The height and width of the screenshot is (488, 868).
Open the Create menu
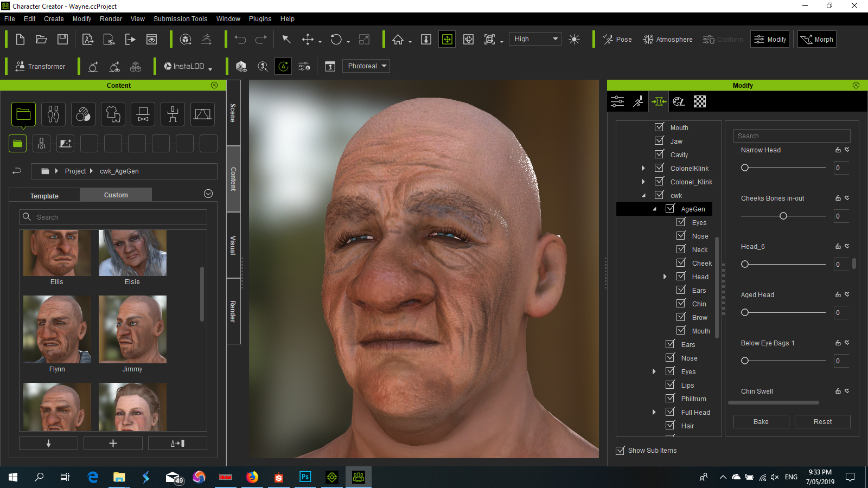pos(54,18)
